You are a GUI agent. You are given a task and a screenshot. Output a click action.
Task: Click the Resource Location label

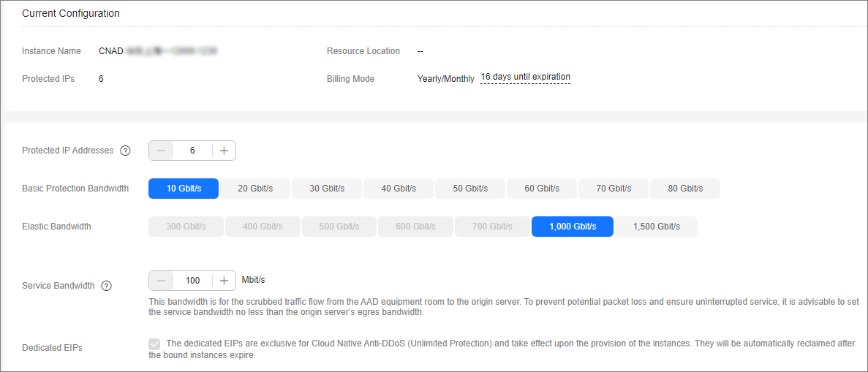[363, 51]
